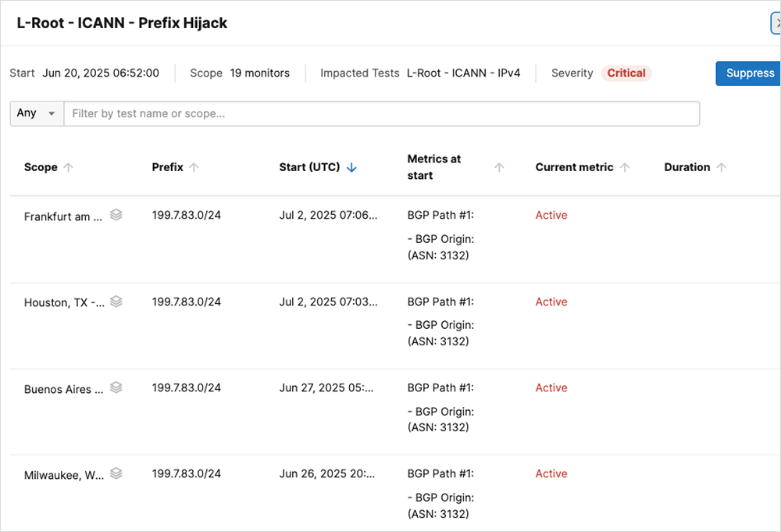This screenshot has height=532, width=781.
Task: Sort by Duration column arrow
Action: click(721, 167)
